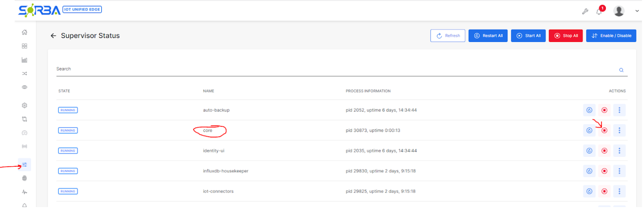Restart the auto-backup process
This screenshot has width=644, height=213.
click(589, 110)
